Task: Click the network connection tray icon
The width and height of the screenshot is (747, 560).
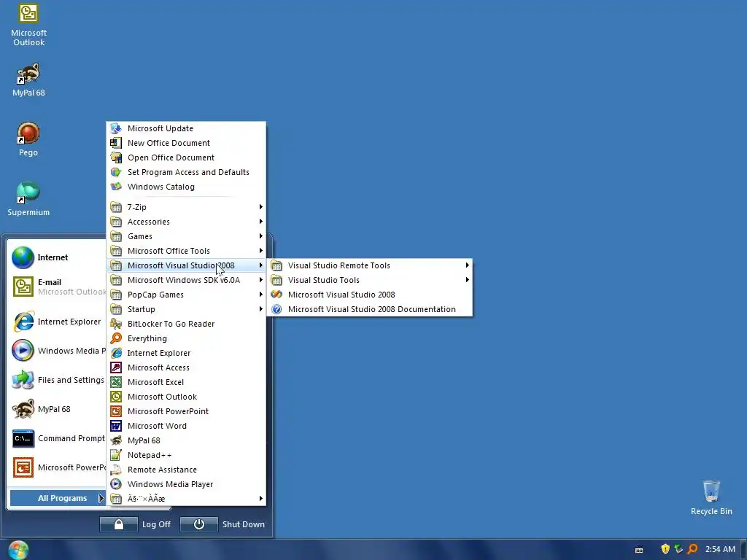Action: point(679,549)
